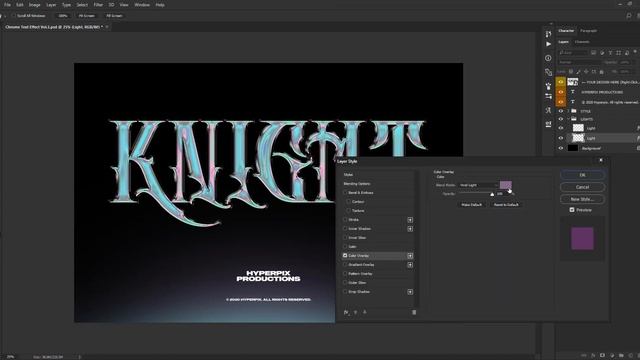Add another Color Overlay plus icon
The height and width of the screenshot is (360, 640).
[410, 256]
